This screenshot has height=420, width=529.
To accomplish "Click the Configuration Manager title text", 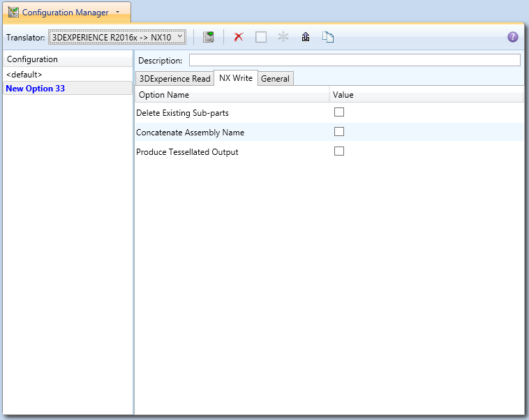I will pos(66,13).
